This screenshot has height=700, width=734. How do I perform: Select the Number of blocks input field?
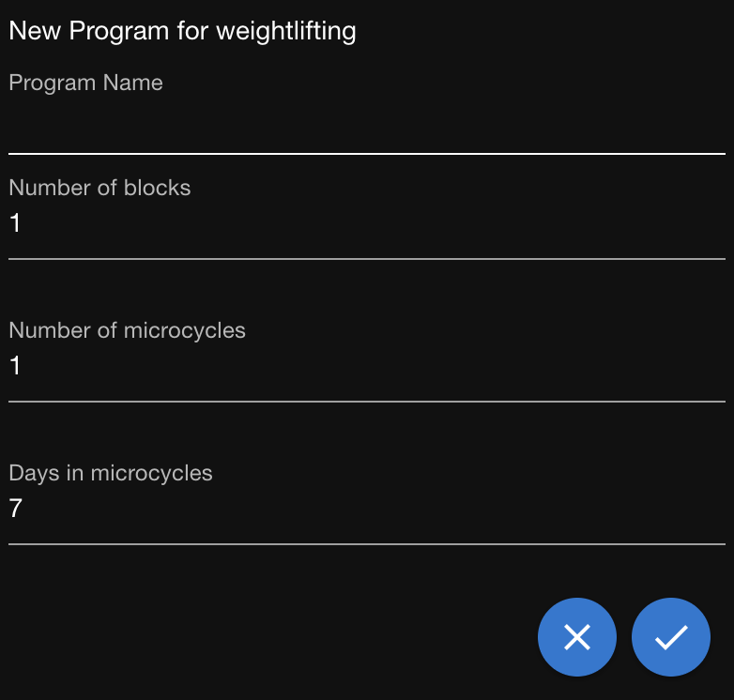(x=366, y=225)
